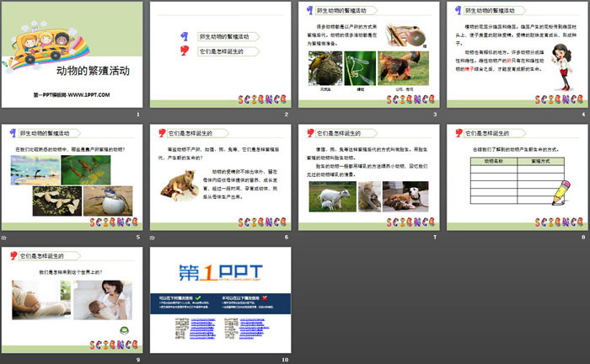Click slide number 8 label
The width and height of the screenshot is (590, 364).
[x=583, y=237]
